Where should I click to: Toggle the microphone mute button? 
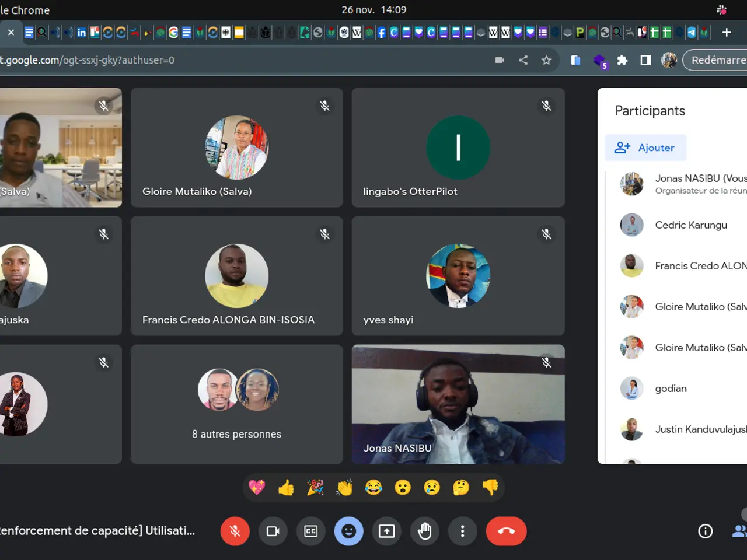235,531
